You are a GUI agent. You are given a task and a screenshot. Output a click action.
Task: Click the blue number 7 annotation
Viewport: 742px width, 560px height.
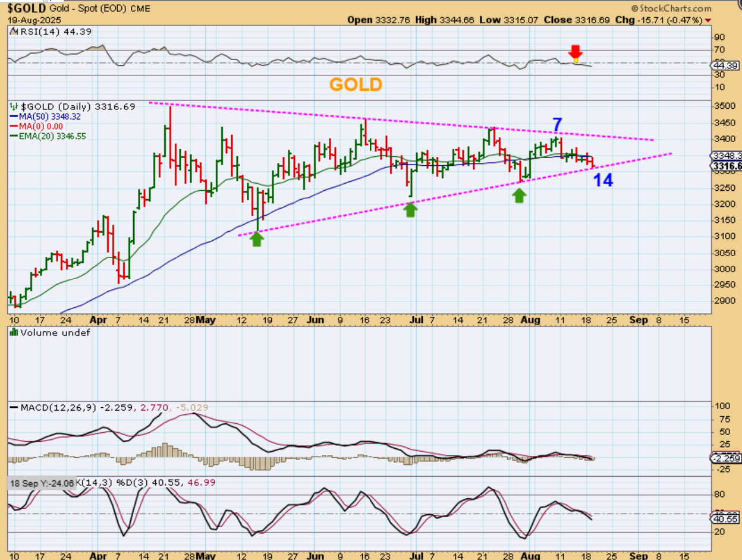coord(557,125)
